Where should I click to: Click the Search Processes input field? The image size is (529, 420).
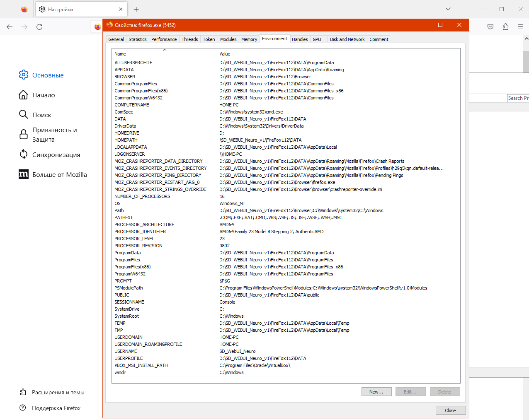tap(518, 98)
